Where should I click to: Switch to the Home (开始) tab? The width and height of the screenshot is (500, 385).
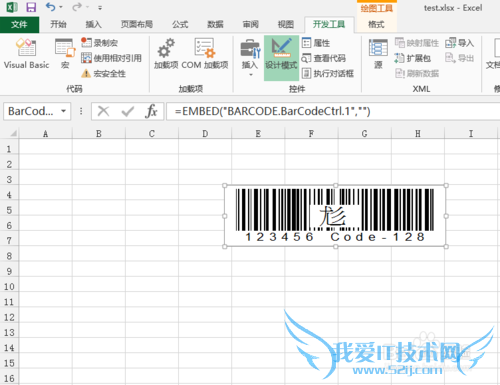pyautogui.click(x=58, y=24)
